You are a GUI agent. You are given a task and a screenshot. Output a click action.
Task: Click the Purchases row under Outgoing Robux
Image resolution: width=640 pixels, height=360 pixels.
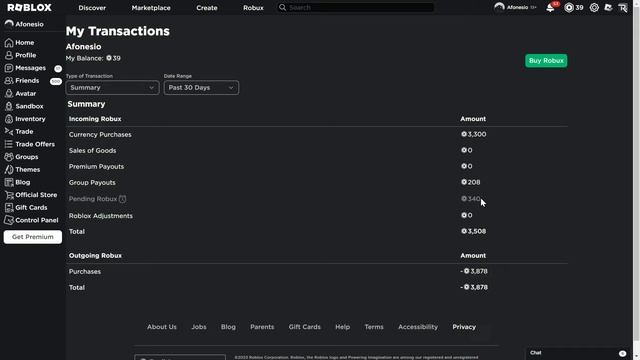(84, 271)
